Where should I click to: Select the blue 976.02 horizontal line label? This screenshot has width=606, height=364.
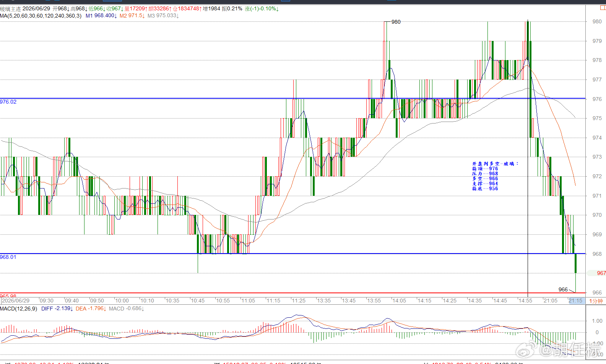[8, 102]
